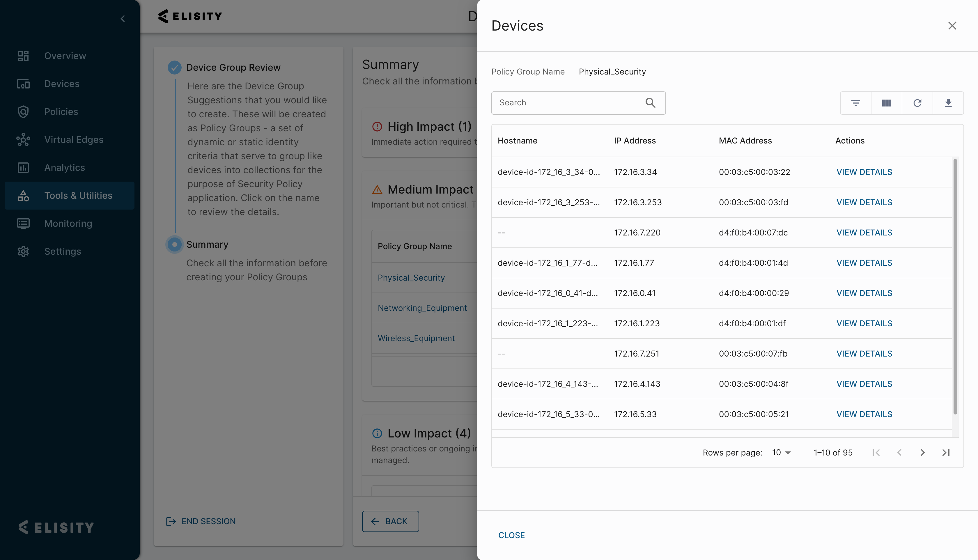
Task: Click the Physical_Security policy group name value
Action: coord(612,72)
